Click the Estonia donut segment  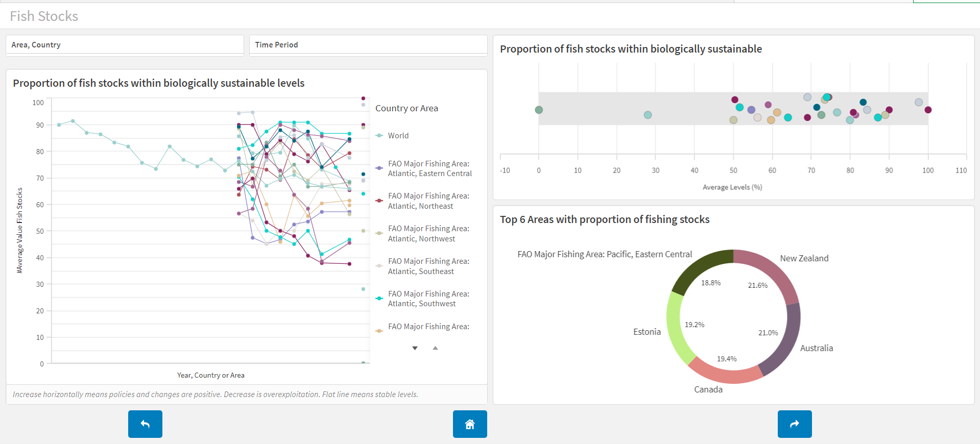click(x=678, y=327)
